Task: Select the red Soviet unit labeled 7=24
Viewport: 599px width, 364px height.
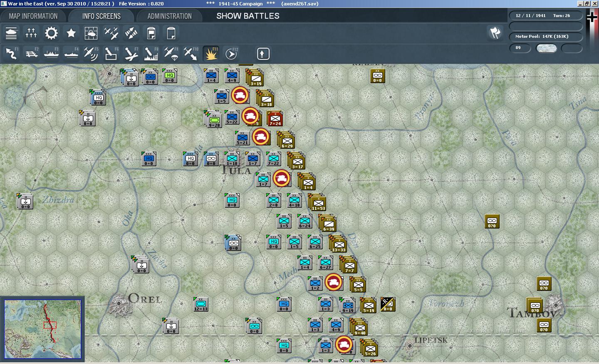Action: coord(275,118)
